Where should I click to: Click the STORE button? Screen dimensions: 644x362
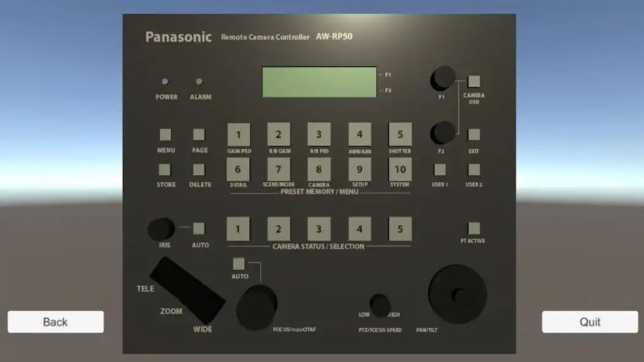click(165, 170)
